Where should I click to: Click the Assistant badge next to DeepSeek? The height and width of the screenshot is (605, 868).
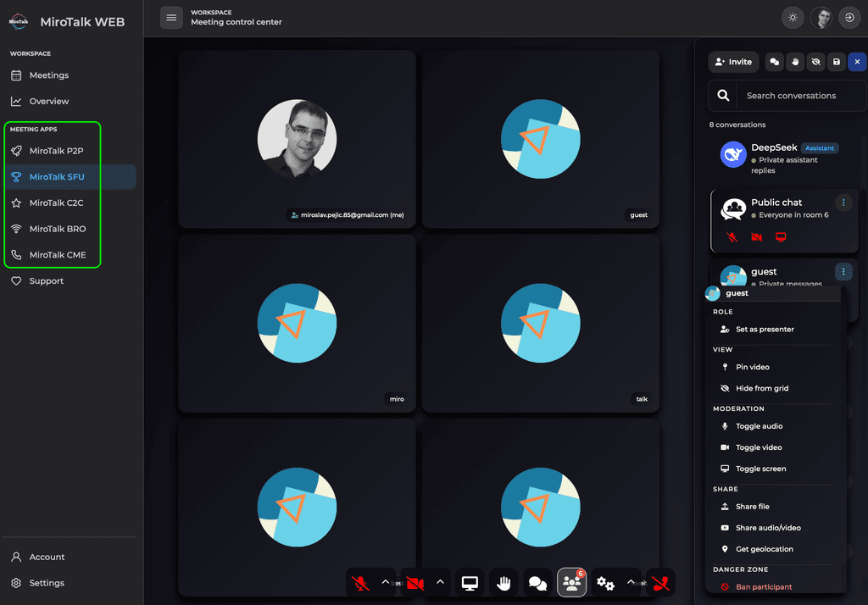pos(820,147)
